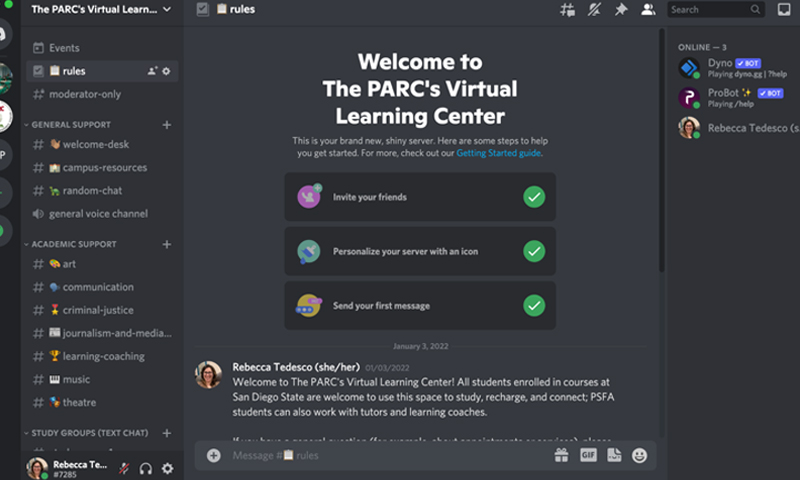Open the server name dropdown
Screen dimensions: 800x480
[x=102, y=9]
